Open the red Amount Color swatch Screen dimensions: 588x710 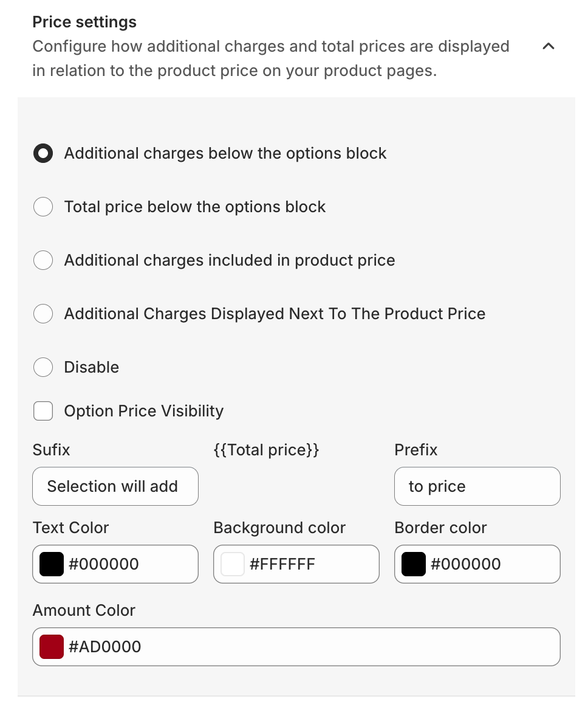pos(52,647)
